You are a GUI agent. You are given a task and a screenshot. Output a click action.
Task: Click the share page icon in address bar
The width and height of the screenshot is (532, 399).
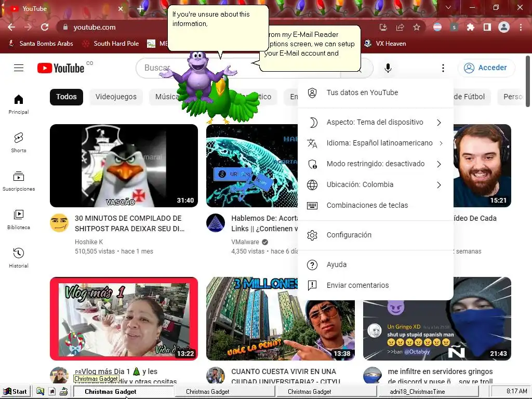[400, 27]
